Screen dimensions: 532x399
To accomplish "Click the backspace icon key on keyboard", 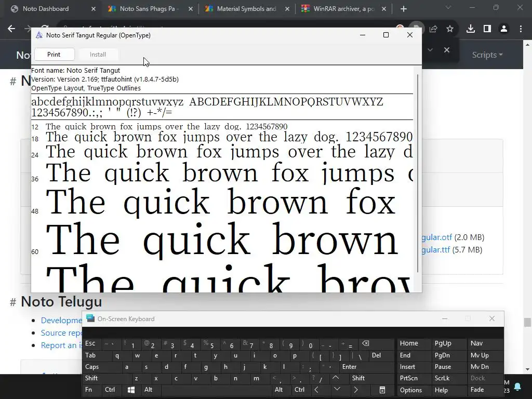I will point(377,343).
